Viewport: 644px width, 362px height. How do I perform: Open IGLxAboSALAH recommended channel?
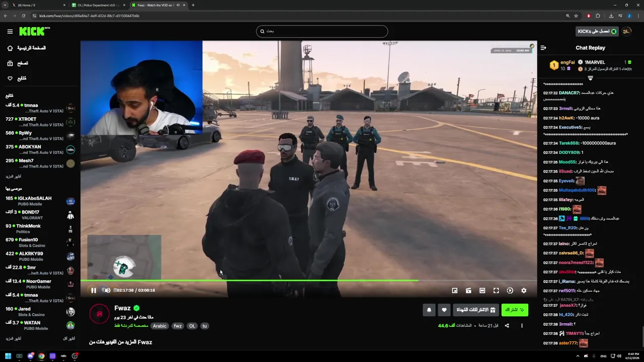click(x=40, y=201)
